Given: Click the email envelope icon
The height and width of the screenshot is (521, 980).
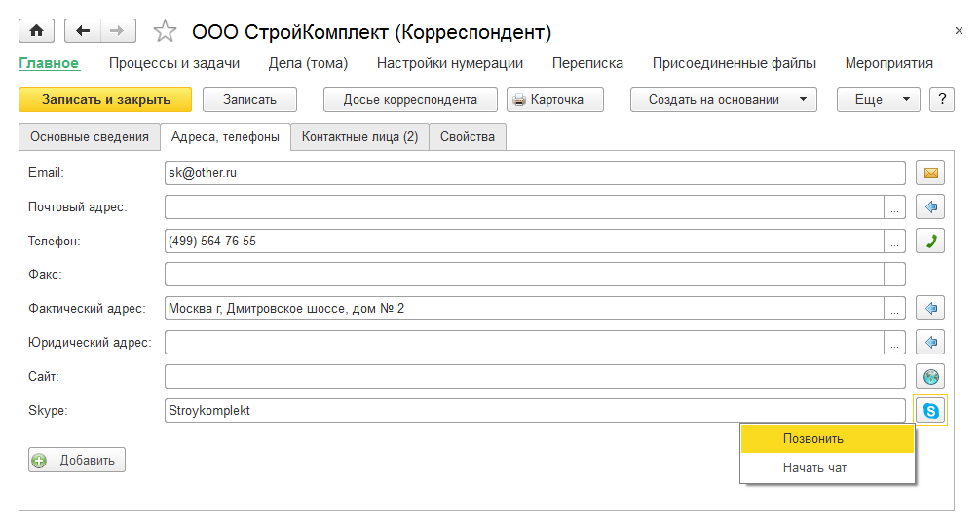Looking at the screenshot, I should (x=930, y=173).
